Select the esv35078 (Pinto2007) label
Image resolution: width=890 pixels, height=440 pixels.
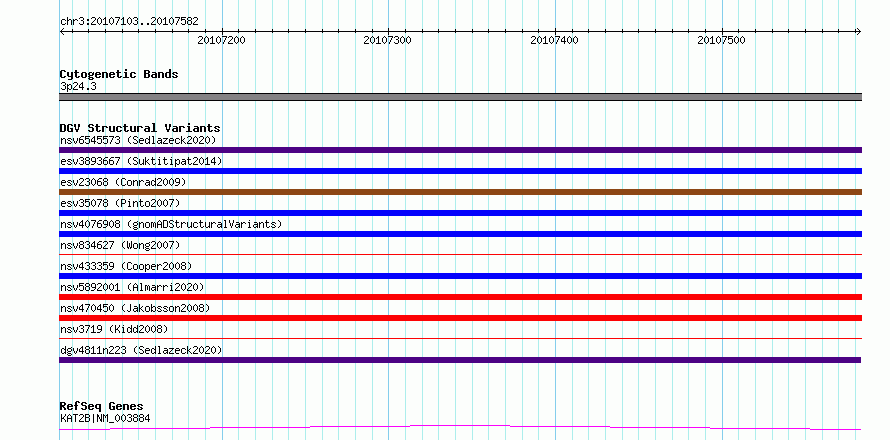(x=120, y=203)
